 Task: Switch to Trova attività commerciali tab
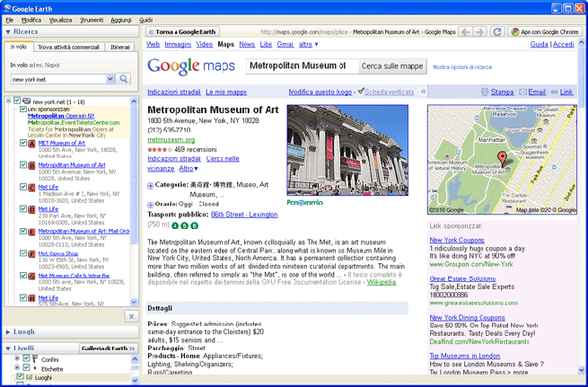coord(69,47)
